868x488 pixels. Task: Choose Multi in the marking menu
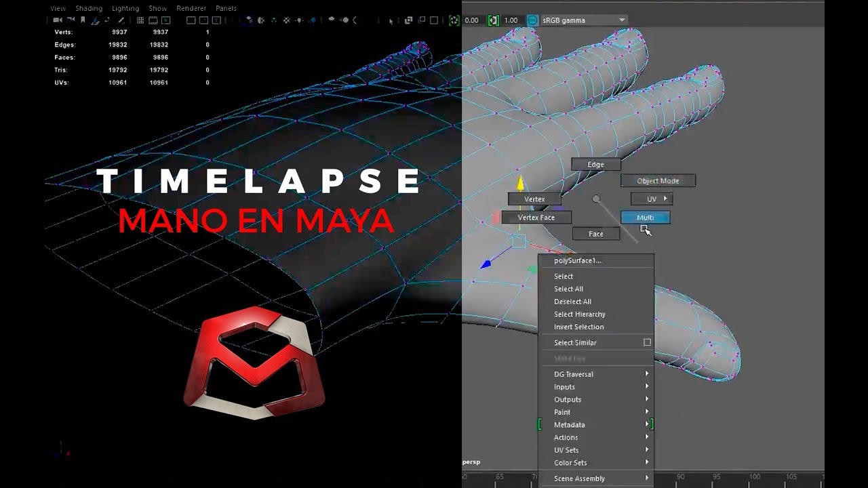(x=645, y=218)
